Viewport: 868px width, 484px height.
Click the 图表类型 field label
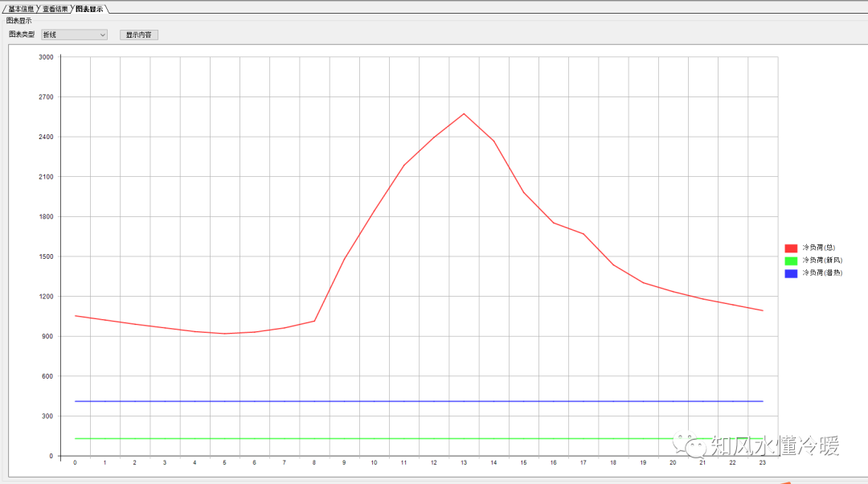point(22,35)
